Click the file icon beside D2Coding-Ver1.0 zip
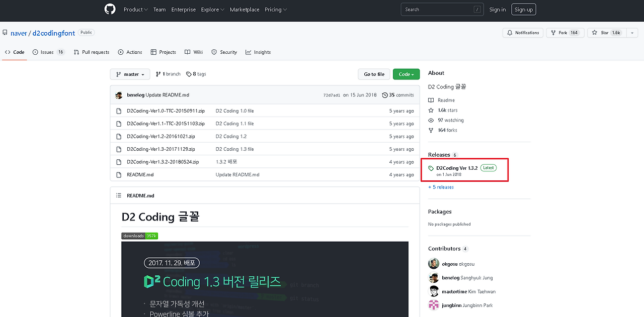The image size is (644, 317). click(119, 111)
